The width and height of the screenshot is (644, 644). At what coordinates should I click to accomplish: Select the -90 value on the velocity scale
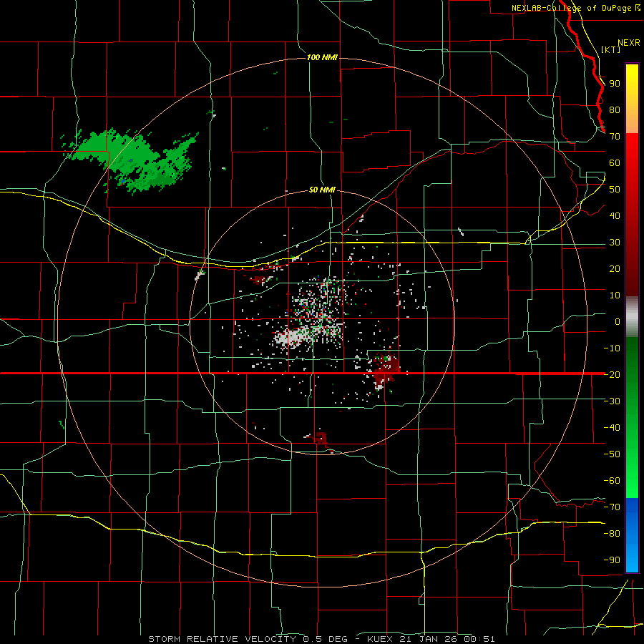[x=612, y=560]
